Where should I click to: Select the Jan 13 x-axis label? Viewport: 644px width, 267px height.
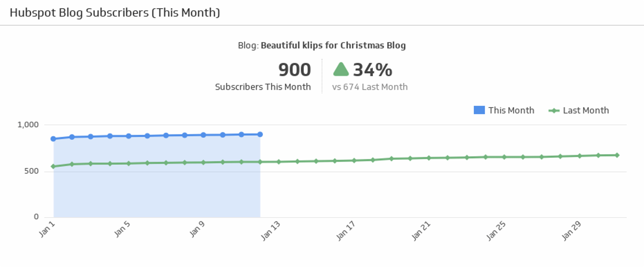click(x=270, y=231)
